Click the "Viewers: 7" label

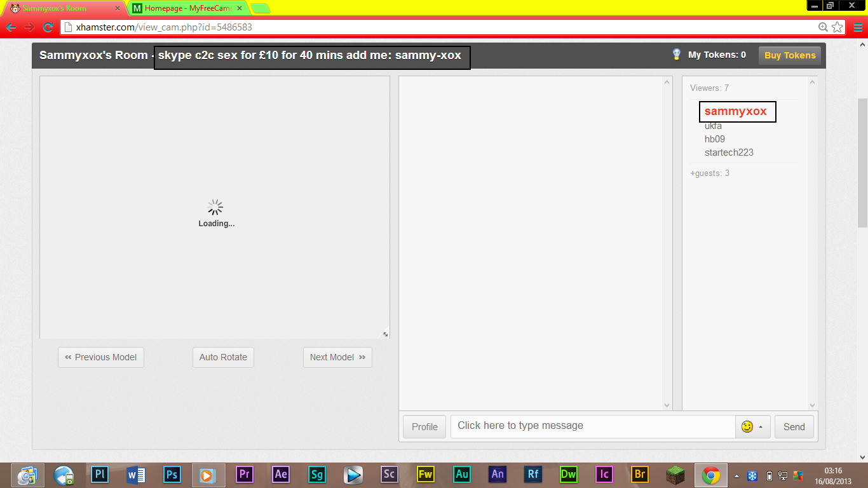(709, 88)
